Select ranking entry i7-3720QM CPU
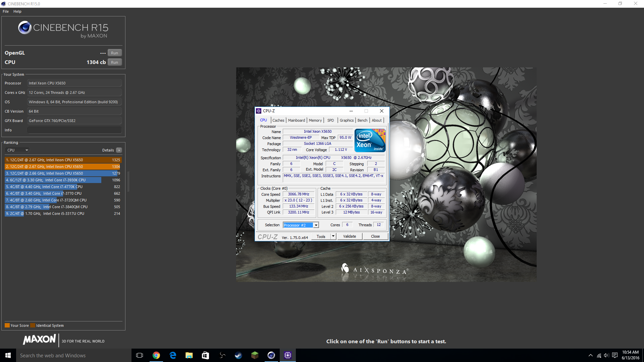This screenshot has width=644, height=362. click(x=63, y=200)
